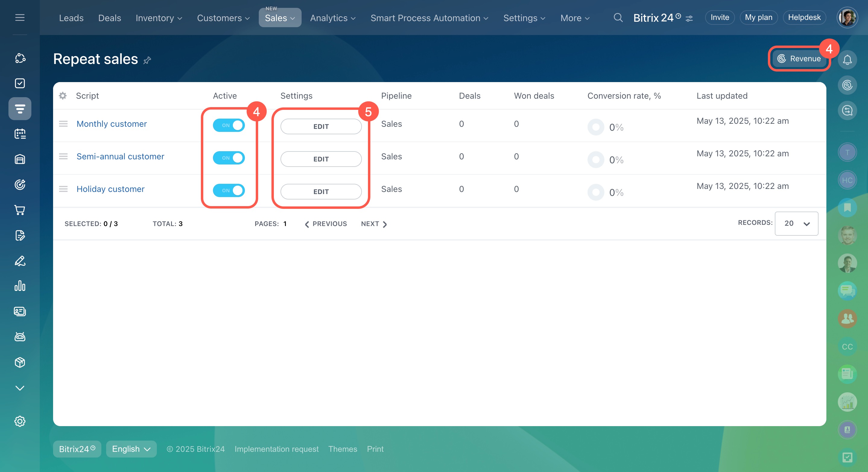Click the Revenue button

pos(799,59)
